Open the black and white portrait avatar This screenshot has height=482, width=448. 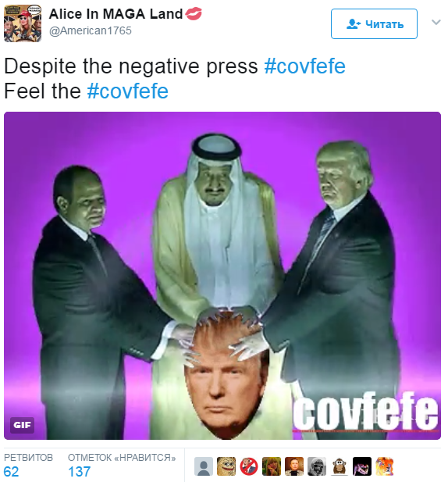[x=317, y=466]
